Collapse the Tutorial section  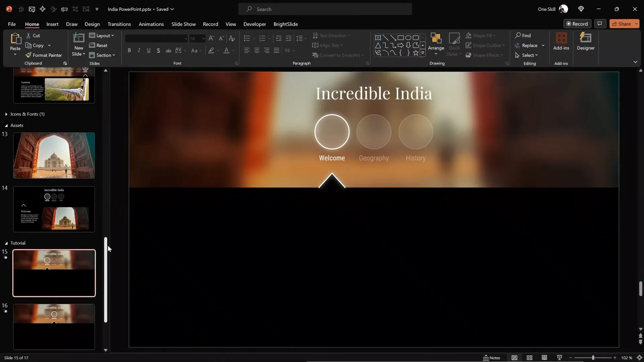pos(6,243)
